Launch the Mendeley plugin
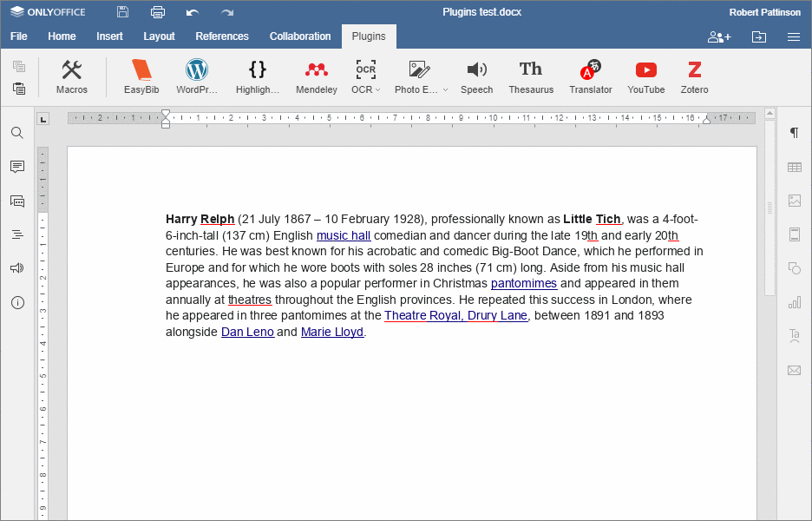Viewport: 812px width, 521px height. [317, 76]
